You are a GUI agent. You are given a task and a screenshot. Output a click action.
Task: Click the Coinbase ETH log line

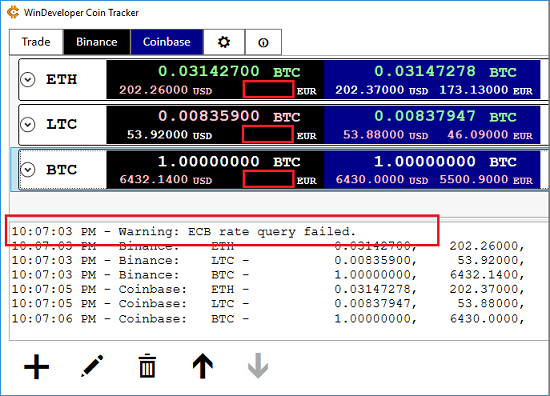coord(268,289)
